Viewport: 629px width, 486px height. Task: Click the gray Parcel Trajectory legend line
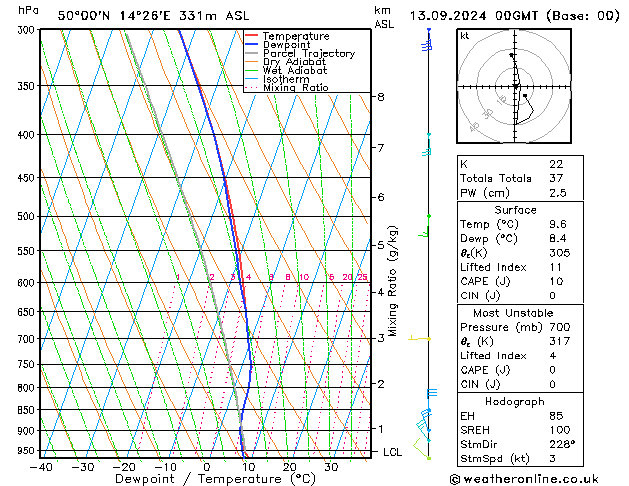point(251,53)
